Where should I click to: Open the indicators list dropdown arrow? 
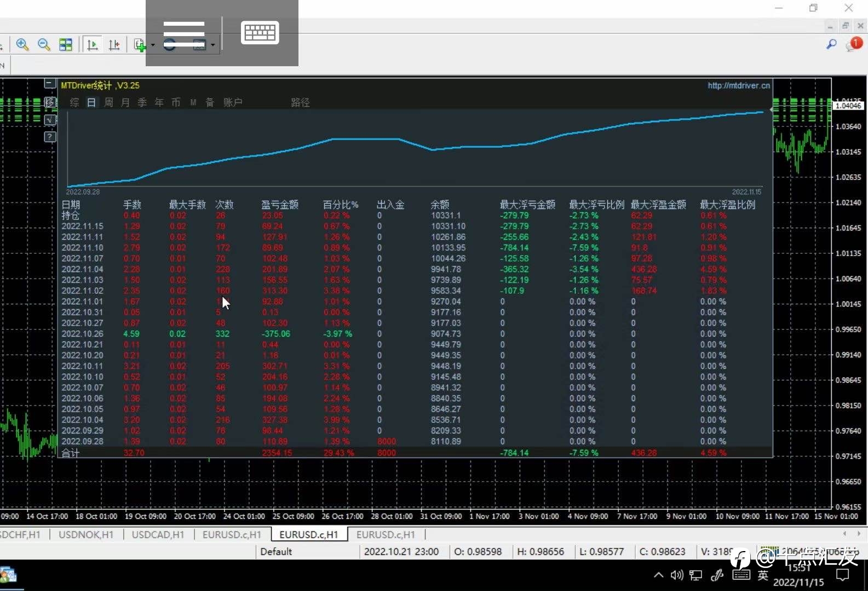point(153,45)
